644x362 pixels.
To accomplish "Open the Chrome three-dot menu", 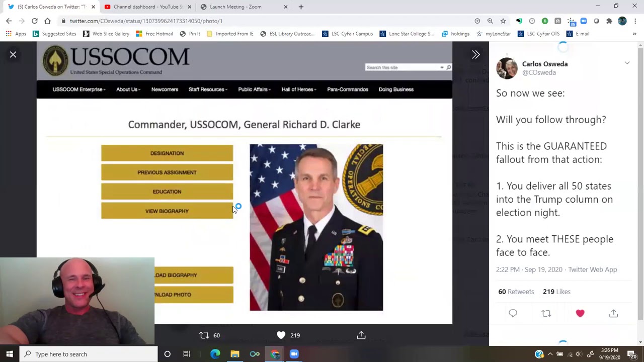I will pyautogui.click(x=635, y=21).
